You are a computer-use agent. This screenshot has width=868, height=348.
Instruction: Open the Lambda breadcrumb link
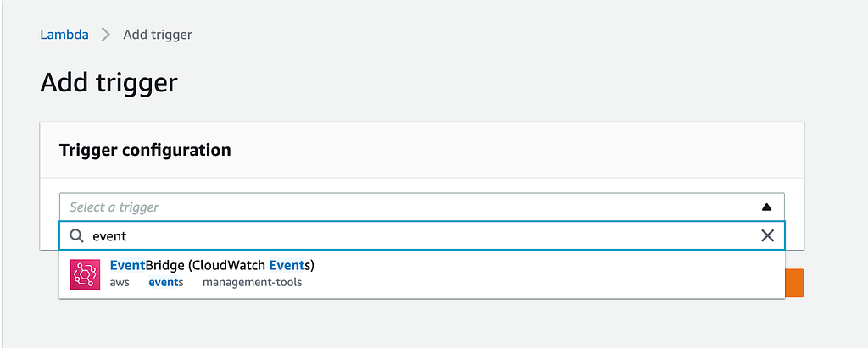(64, 35)
